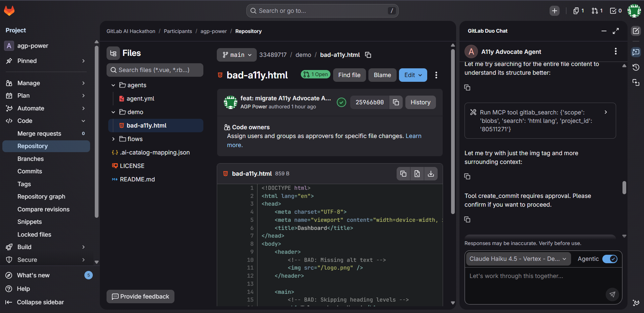Open the main branch dropdown

pyautogui.click(x=237, y=55)
